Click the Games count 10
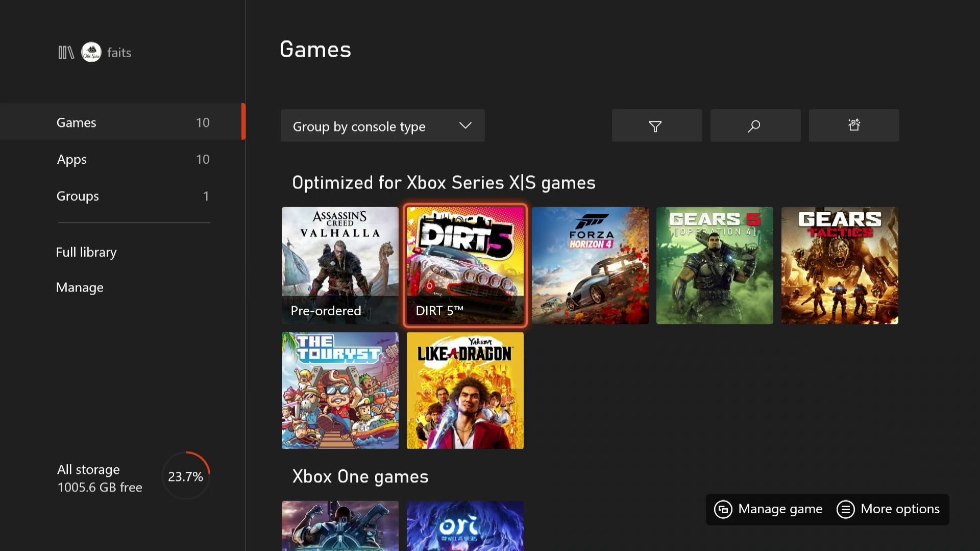980x551 pixels. (x=203, y=122)
